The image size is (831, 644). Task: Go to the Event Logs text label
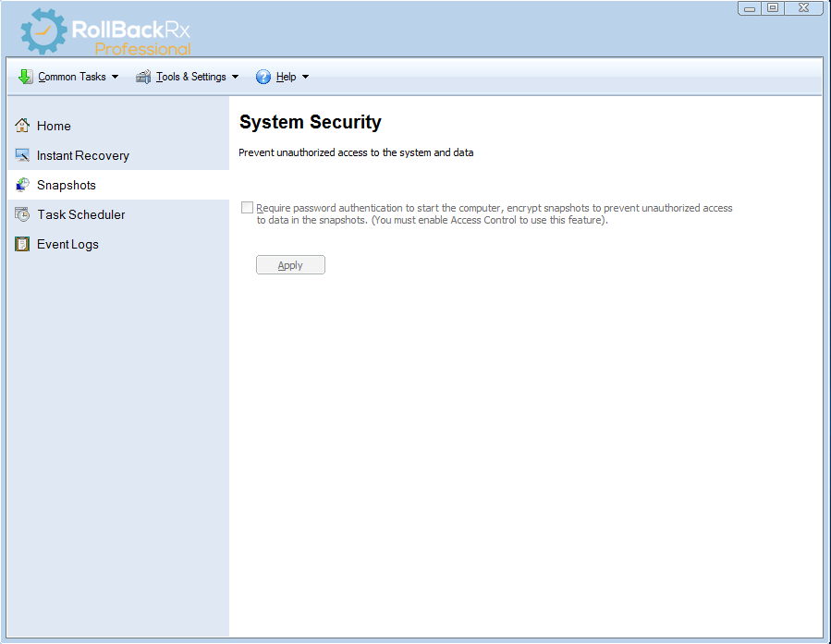pyautogui.click(x=67, y=244)
